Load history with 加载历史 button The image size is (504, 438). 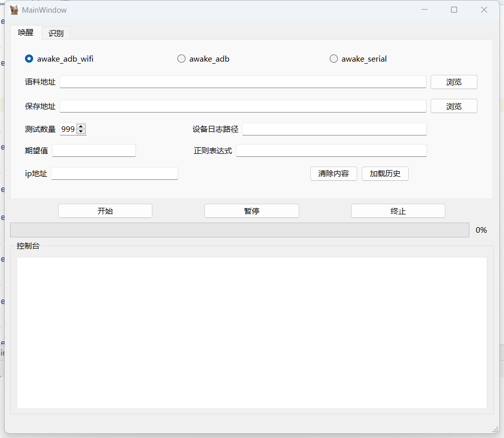[x=385, y=174]
